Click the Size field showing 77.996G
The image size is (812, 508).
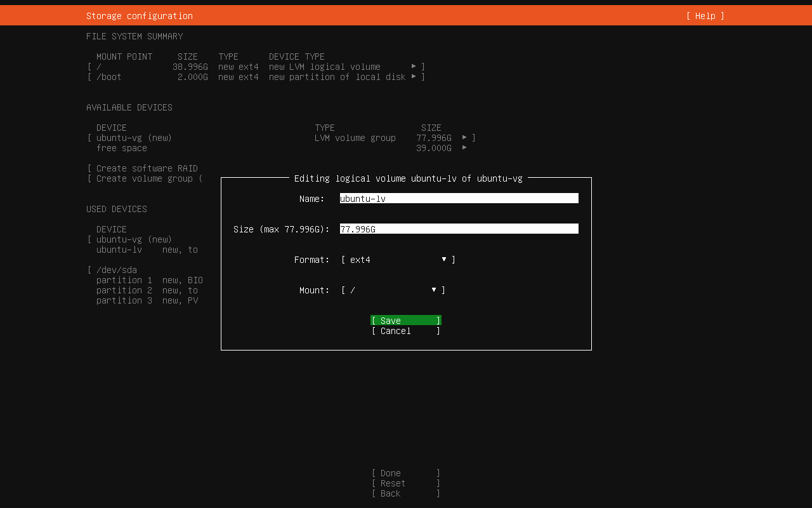459,228
